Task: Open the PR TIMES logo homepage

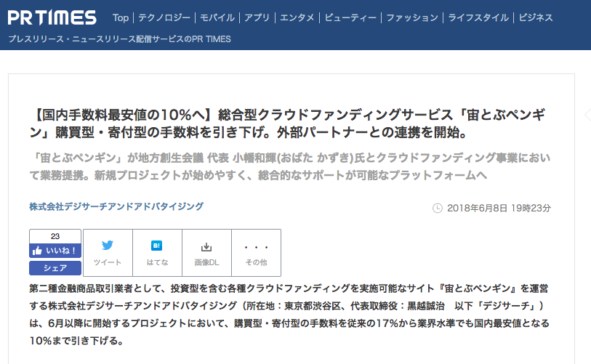Action: [x=52, y=17]
